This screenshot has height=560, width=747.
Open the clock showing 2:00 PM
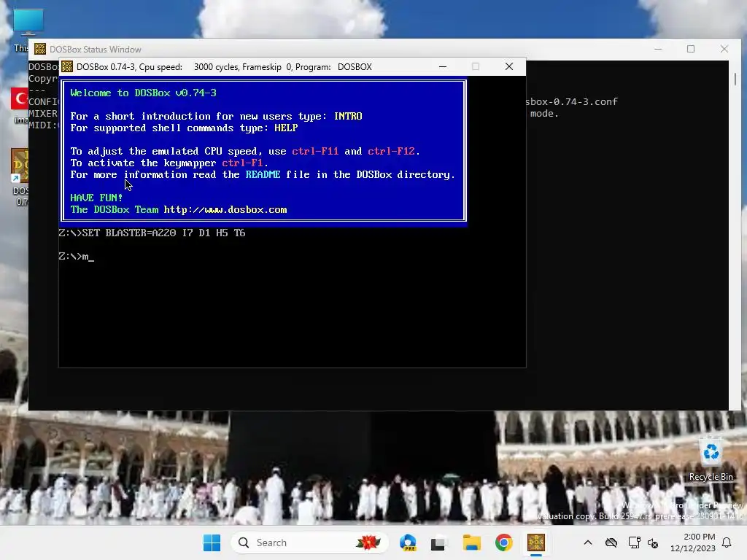click(693, 542)
